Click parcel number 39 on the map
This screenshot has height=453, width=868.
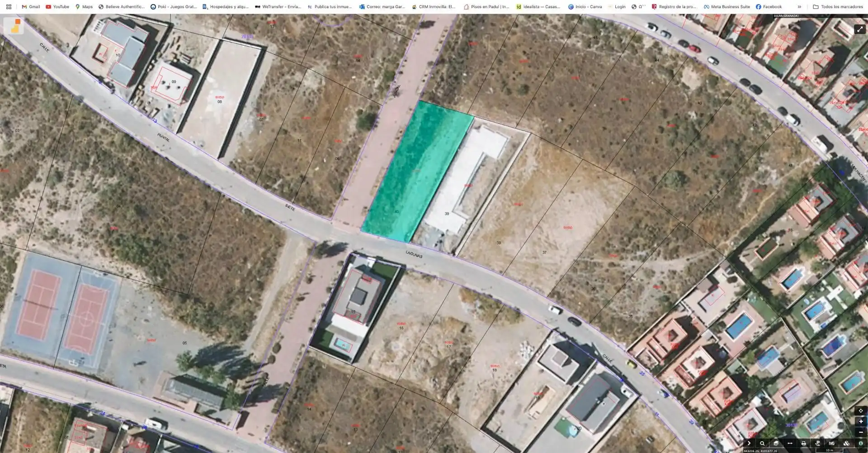pos(447,214)
